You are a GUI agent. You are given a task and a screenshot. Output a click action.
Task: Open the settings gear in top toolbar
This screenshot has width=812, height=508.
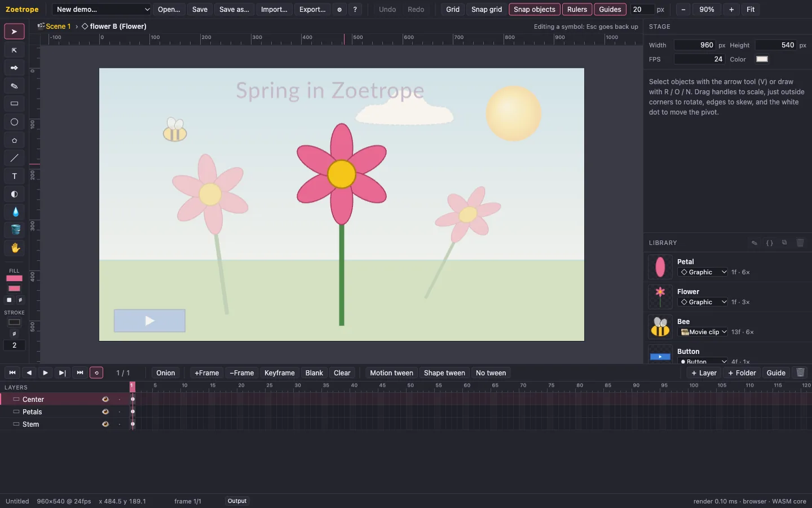[x=339, y=10]
